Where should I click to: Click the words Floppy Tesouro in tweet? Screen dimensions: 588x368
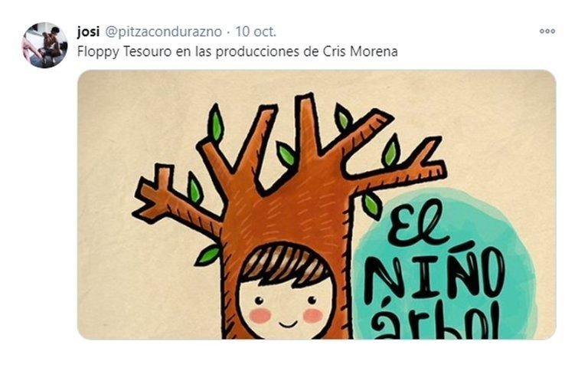(124, 52)
